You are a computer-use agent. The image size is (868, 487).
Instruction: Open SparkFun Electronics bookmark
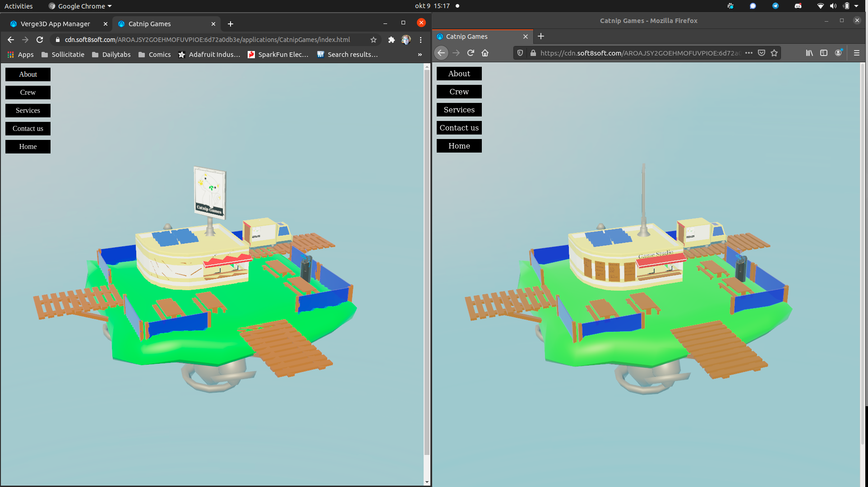tap(278, 55)
